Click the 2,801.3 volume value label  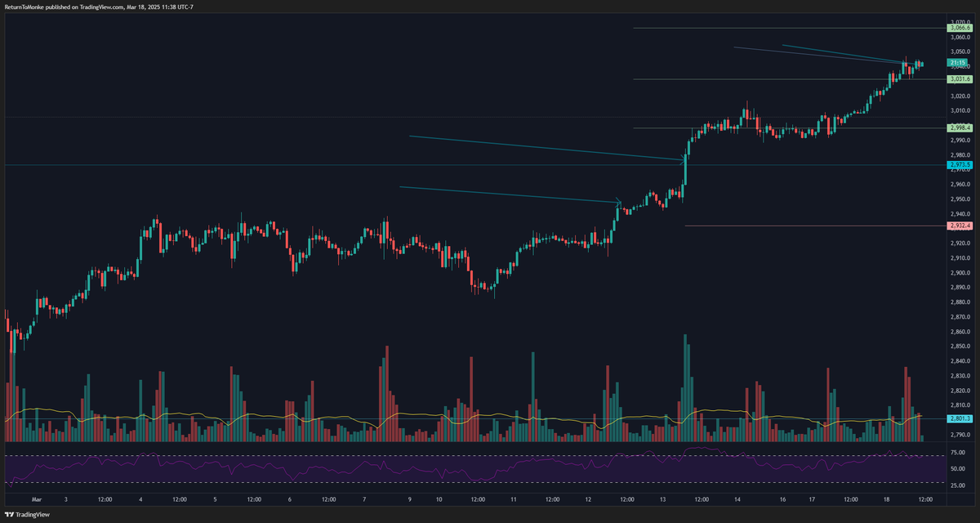click(959, 418)
